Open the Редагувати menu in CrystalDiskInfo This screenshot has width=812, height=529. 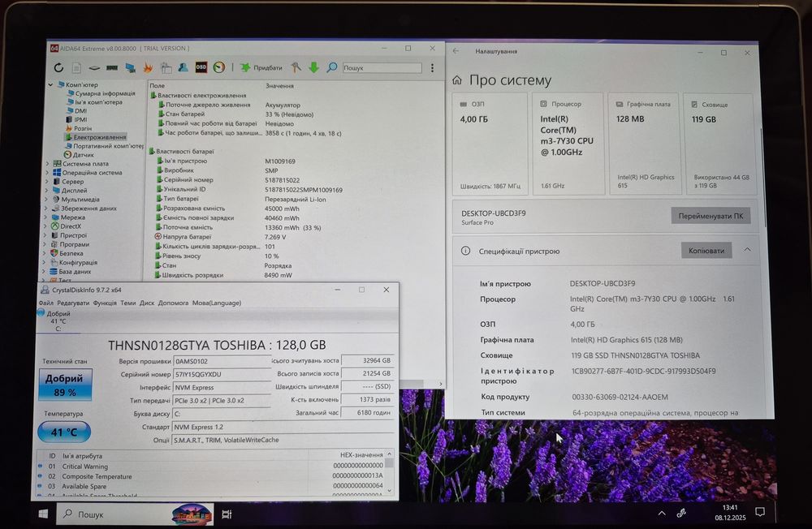73,303
